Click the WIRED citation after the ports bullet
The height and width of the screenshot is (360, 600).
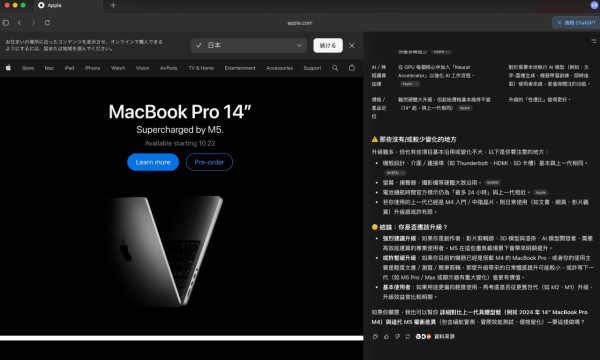395,173
